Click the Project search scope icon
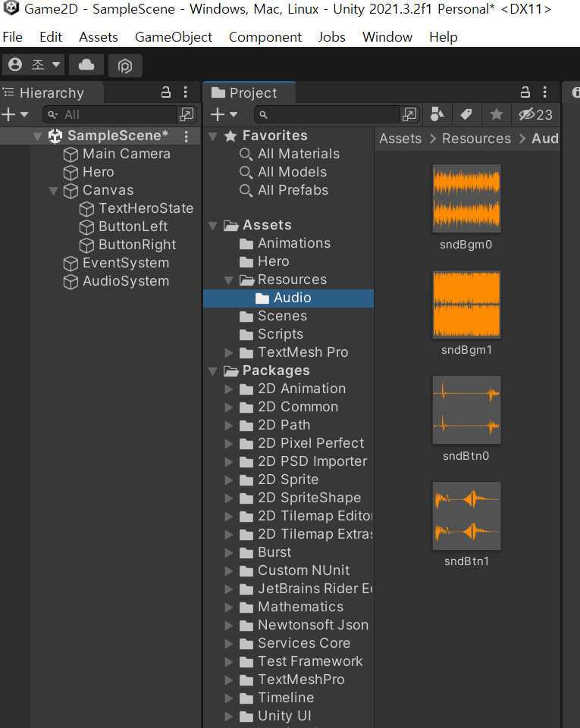Screen dimensions: 580x728 [x=409, y=114]
